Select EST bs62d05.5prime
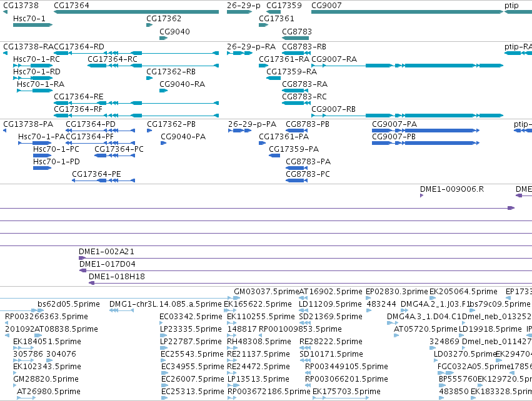Viewport: 532px width, 401px height. tap(41, 310)
